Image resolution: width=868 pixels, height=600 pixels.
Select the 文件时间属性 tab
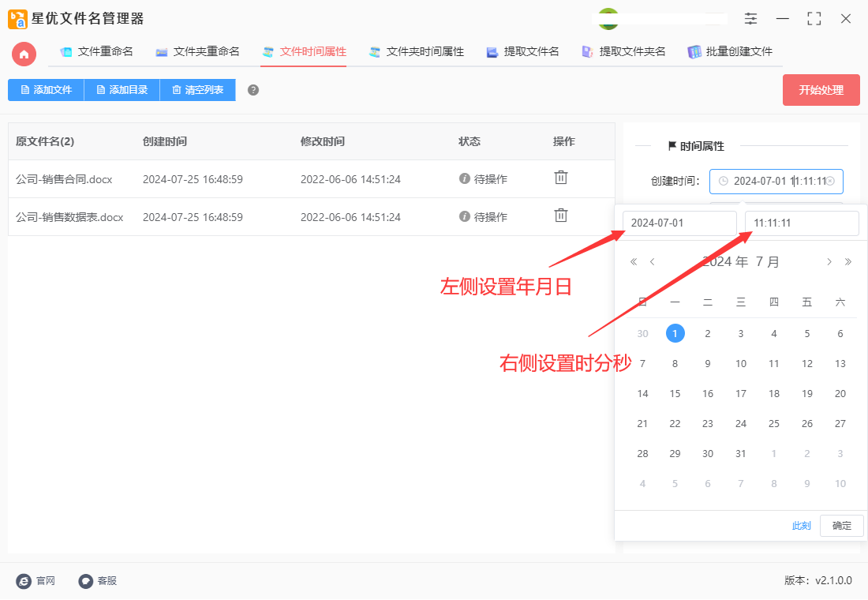(x=304, y=52)
